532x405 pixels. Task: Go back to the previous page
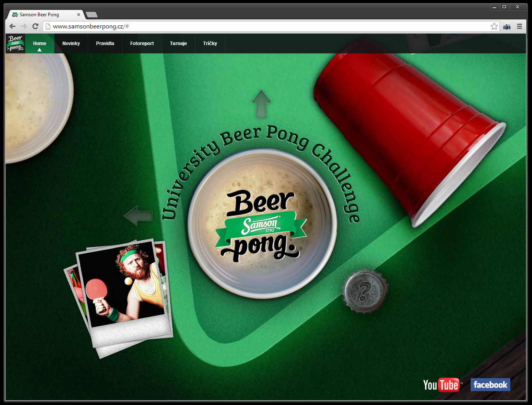(x=12, y=26)
